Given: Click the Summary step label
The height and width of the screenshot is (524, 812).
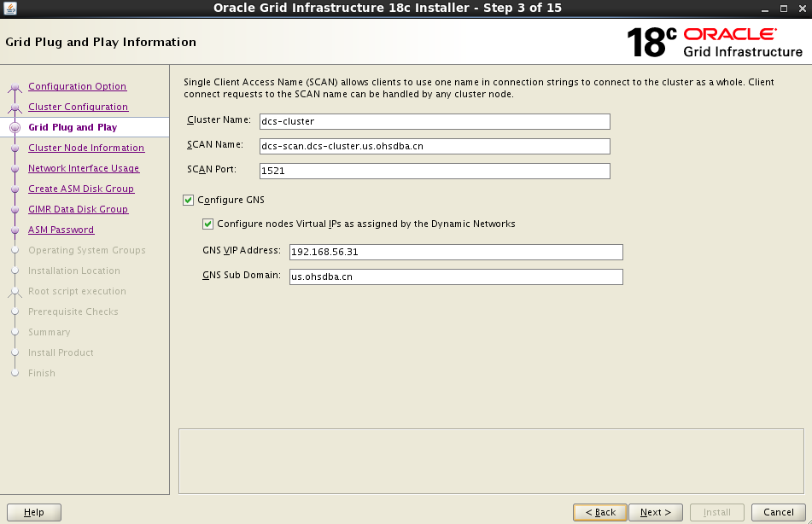Looking at the screenshot, I should (50, 332).
